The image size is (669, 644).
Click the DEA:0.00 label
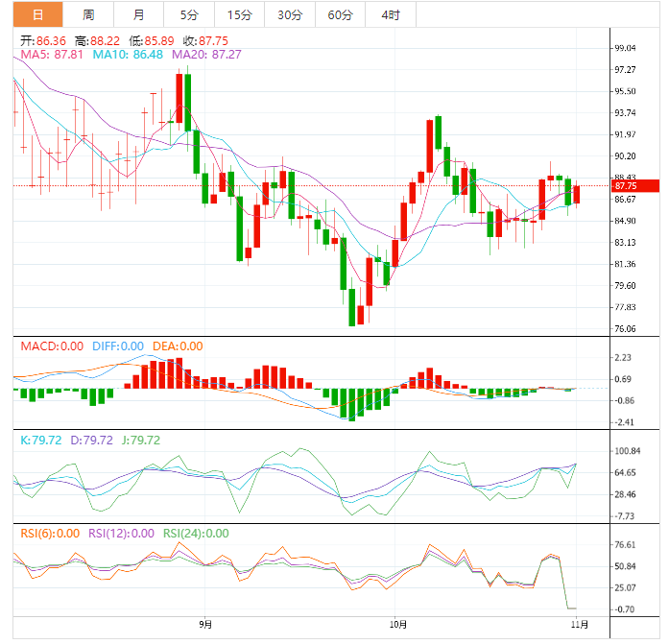click(x=178, y=346)
